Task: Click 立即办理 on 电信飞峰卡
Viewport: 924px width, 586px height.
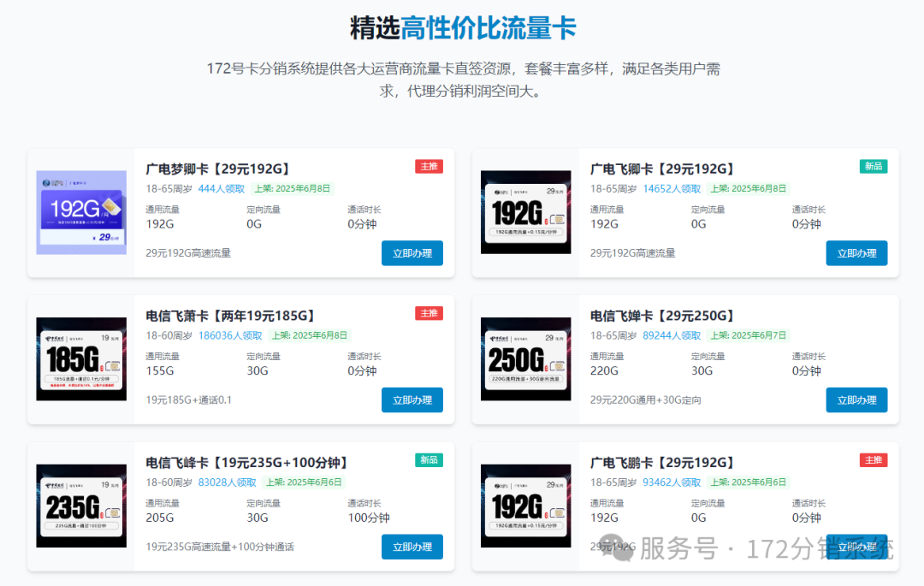Action: 412,547
